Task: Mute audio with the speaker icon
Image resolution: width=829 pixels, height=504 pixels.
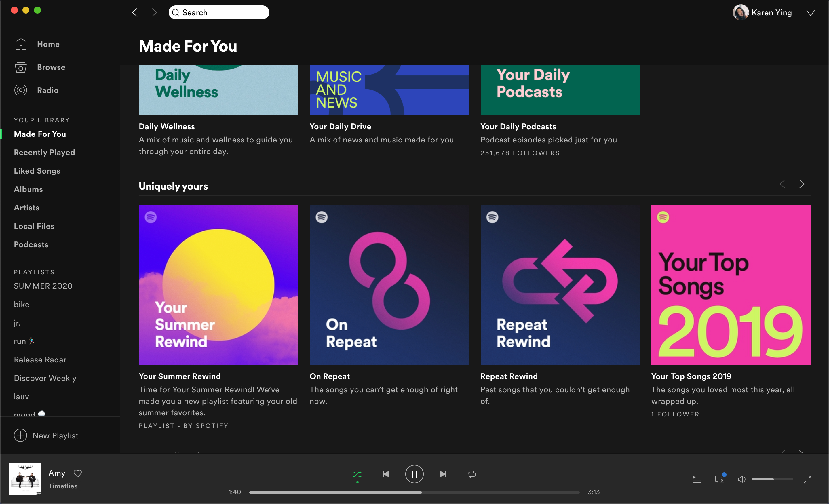Action: pyautogui.click(x=741, y=479)
